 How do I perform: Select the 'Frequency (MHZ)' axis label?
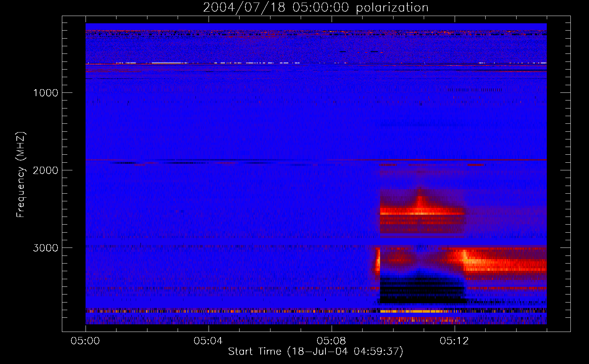click(21, 175)
